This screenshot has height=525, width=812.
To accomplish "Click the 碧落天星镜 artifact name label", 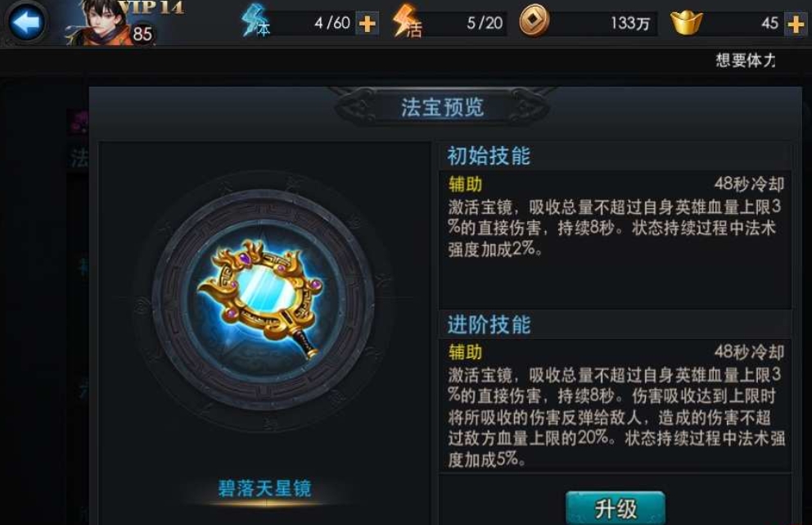I will point(264,488).
